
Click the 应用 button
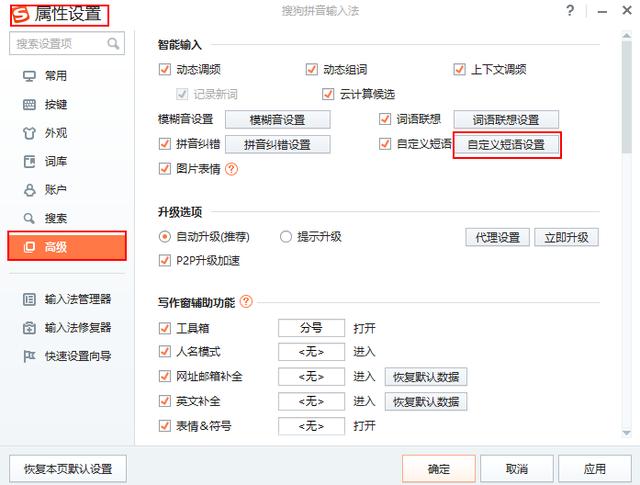tap(595, 469)
